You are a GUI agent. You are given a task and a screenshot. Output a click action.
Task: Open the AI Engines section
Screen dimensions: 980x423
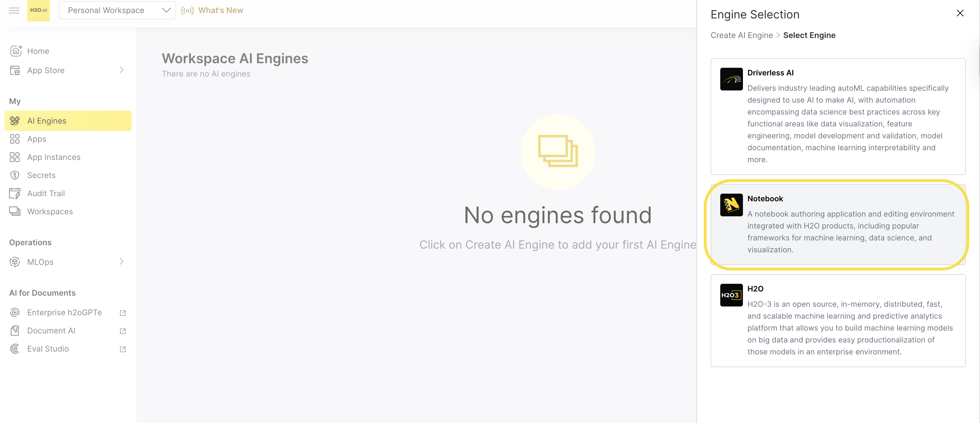click(47, 120)
